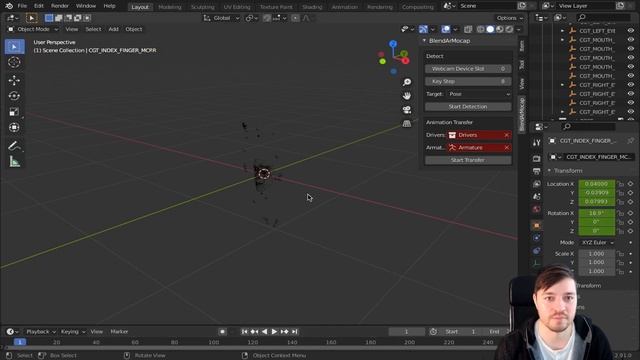Toggle camera view icon
The width and height of the screenshot is (640, 360).
coord(407,110)
